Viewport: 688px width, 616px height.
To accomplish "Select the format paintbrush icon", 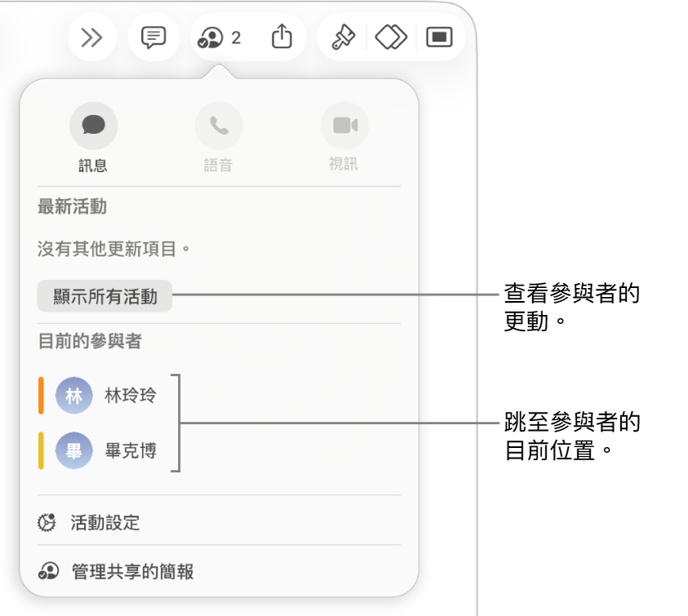I will [x=343, y=37].
